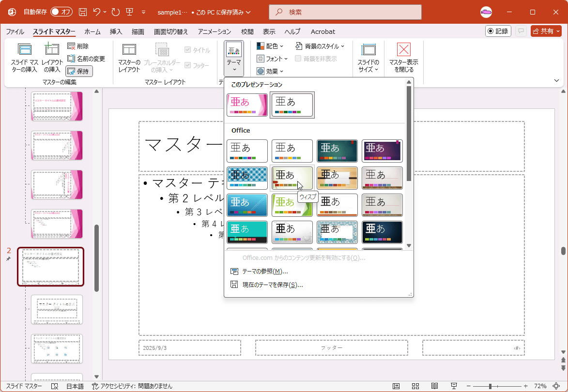Close the master view via マスター表示を閉じる icon
Viewport: 568px width, 392px height.
(x=402, y=58)
